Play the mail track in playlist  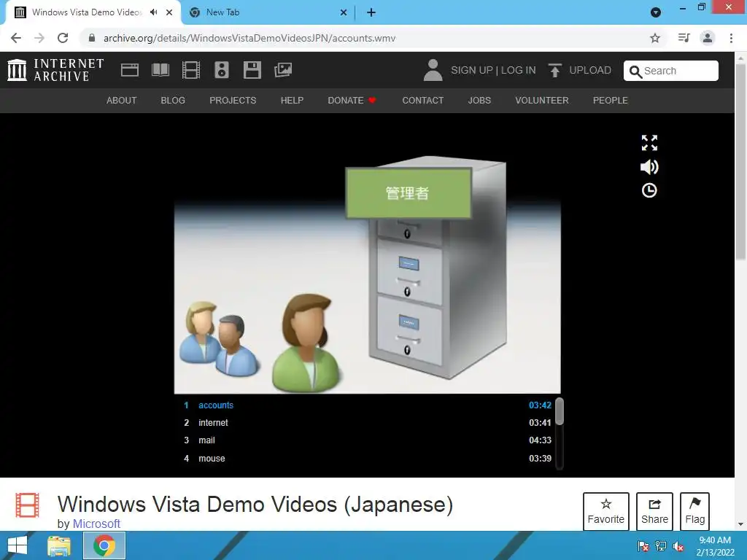[x=368, y=440]
